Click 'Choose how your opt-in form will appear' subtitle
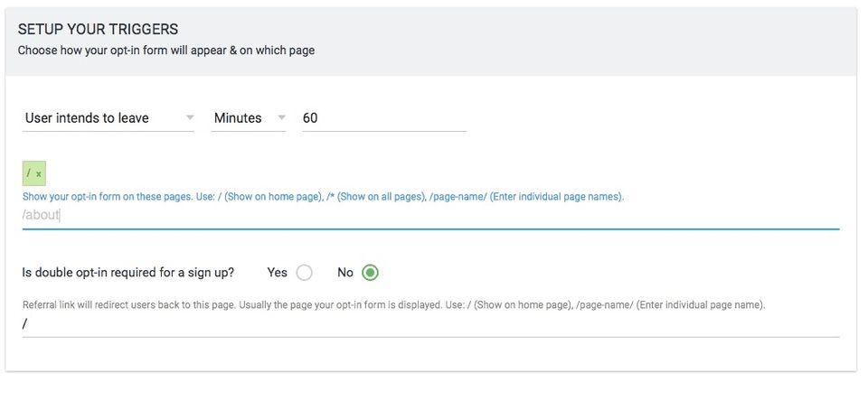Screen dimensions: 868x401 166,51
